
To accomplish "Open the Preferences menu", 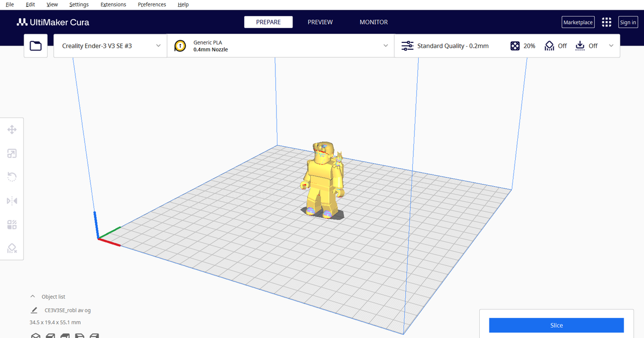I will click(152, 4).
